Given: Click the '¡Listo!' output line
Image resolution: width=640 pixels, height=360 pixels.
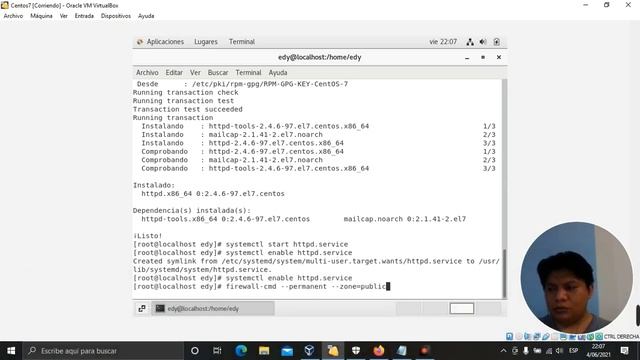Looking at the screenshot, I should tap(147, 236).
